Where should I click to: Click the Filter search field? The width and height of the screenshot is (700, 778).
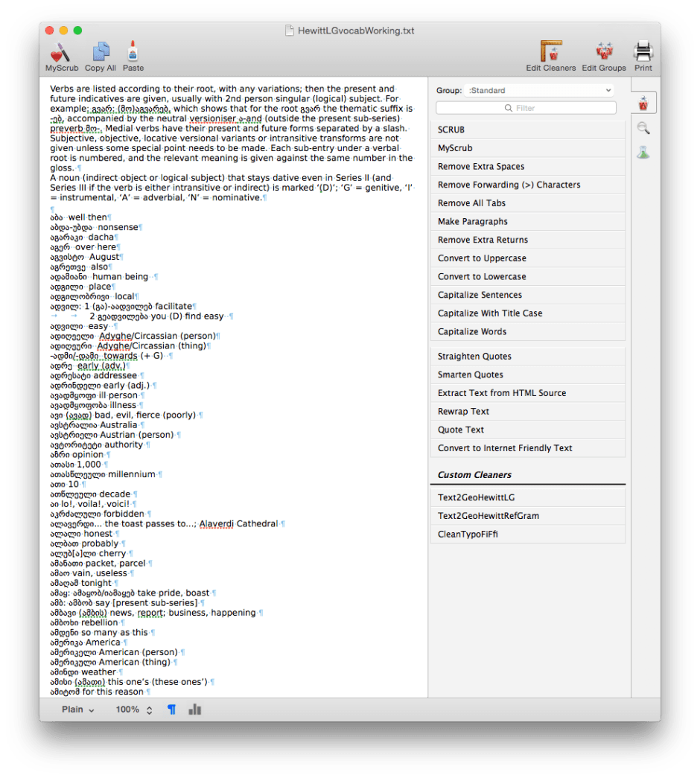[526, 107]
